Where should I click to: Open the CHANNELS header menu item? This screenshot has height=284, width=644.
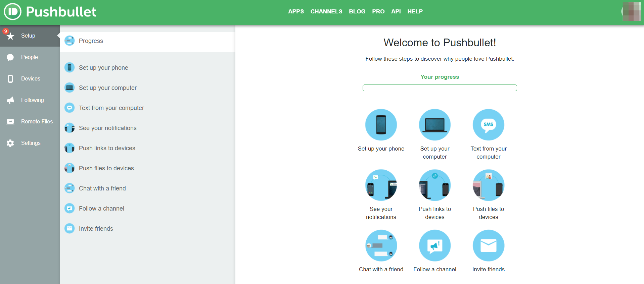tap(326, 11)
